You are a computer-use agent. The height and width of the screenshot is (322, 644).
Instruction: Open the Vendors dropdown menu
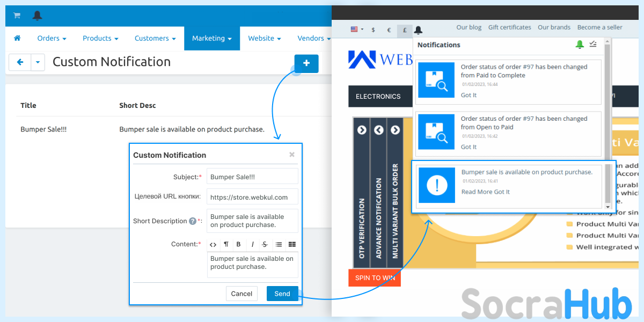314,38
